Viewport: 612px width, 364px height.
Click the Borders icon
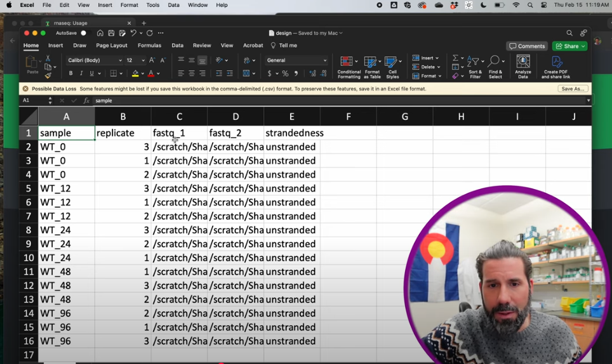coord(113,74)
